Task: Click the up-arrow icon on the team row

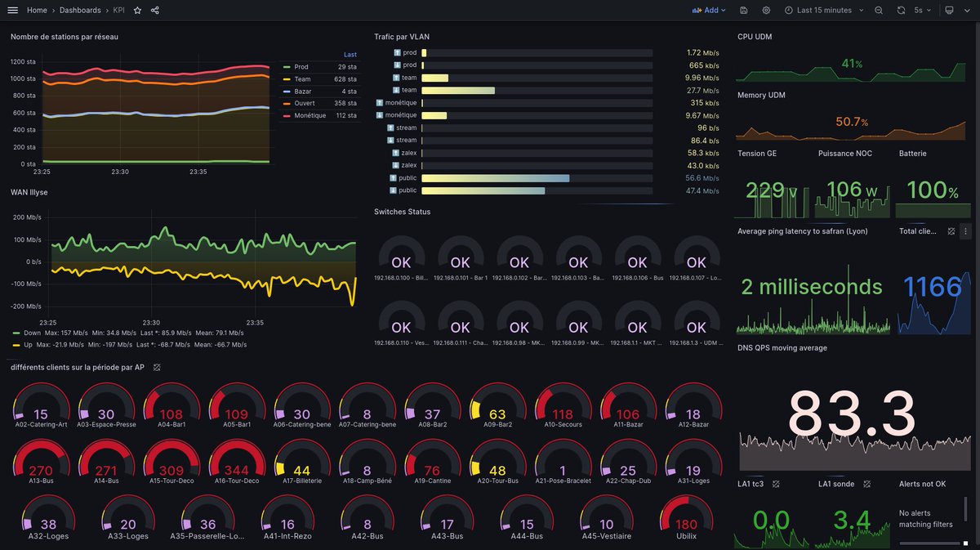Action: click(x=397, y=78)
